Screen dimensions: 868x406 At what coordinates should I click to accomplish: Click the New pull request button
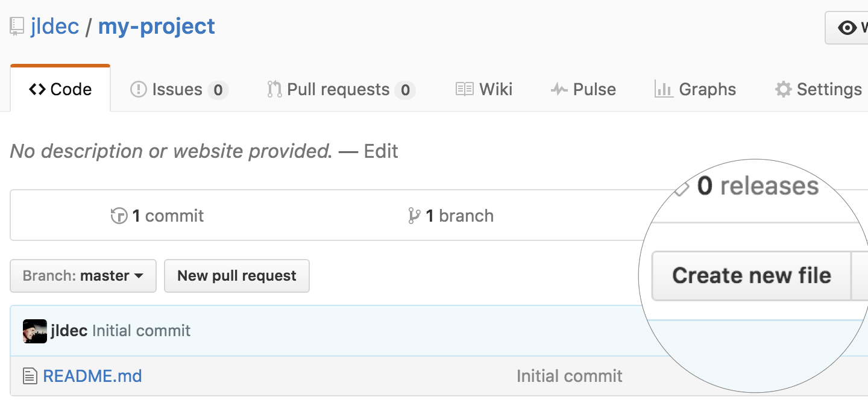(x=236, y=275)
